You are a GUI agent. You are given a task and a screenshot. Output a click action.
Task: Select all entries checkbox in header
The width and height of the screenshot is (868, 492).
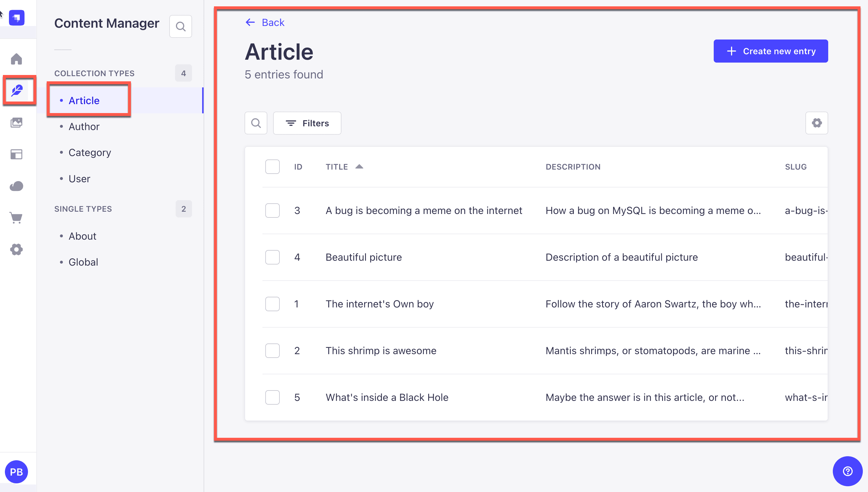(x=272, y=167)
